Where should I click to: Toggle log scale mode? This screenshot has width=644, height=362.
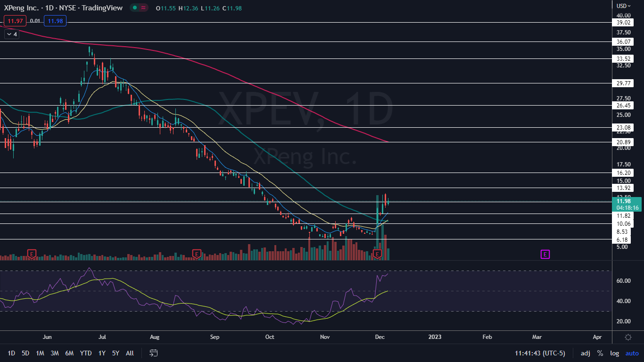(x=615, y=353)
